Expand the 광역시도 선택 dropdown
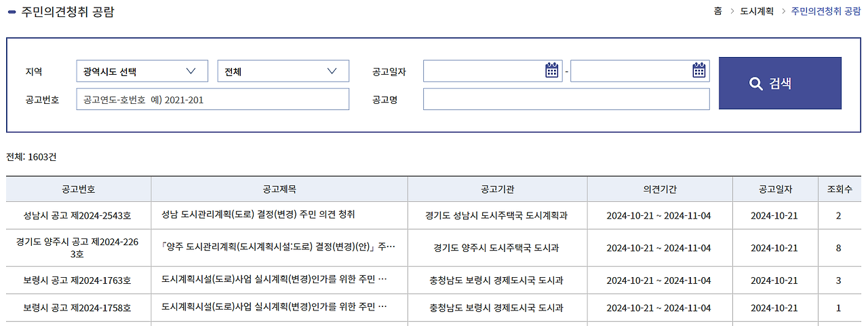 pyautogui.click(x=142, y=71)
